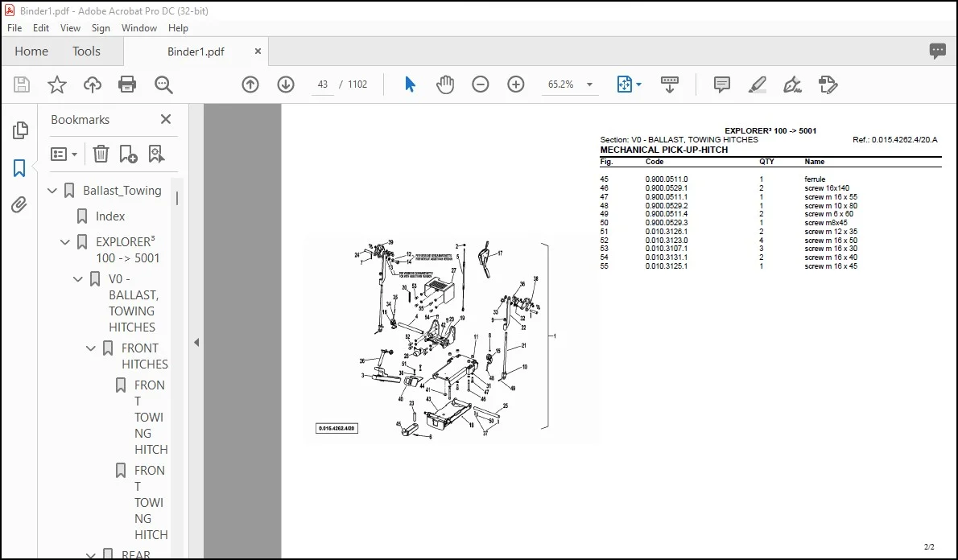Select the Highlight text tool
Image resolution: width=958 pixels, height=560 pixels.
(x=757, y=84)
